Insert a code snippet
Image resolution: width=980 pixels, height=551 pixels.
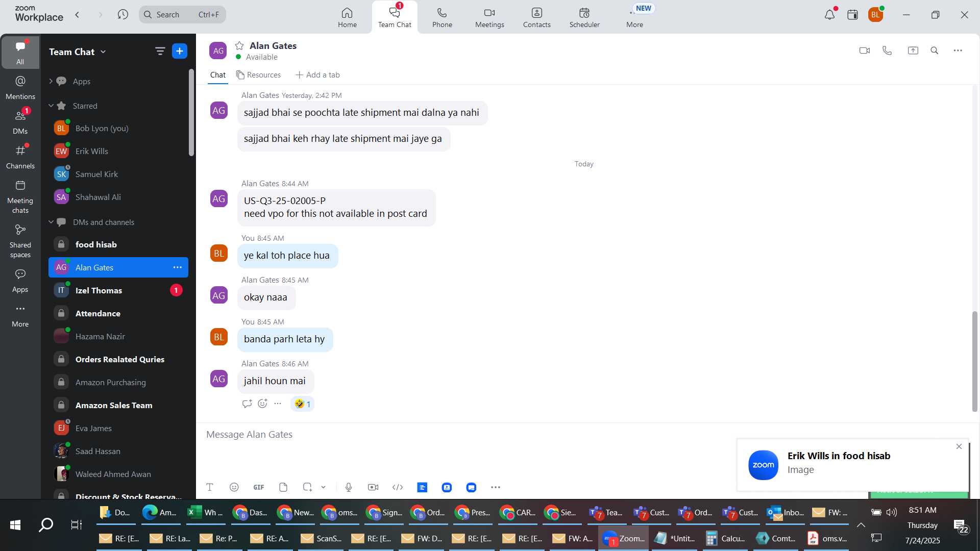click(x=398, y=487)
